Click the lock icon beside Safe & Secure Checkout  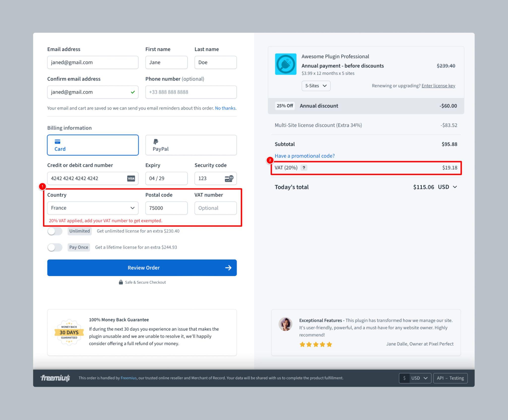(x=121, y=282)
